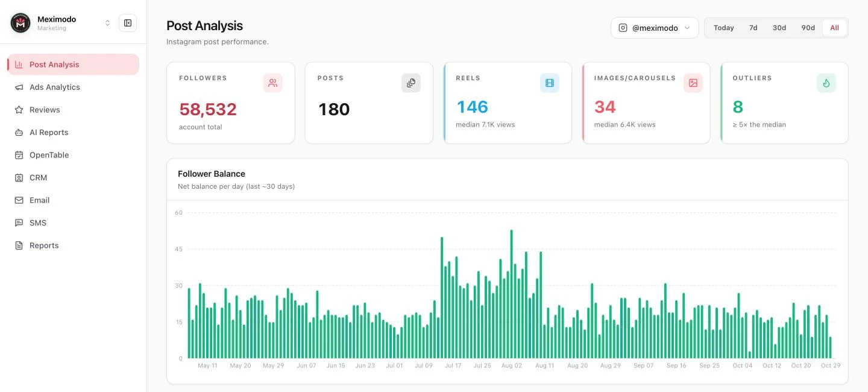Go to Ads Analytics page

coord(73,87)
